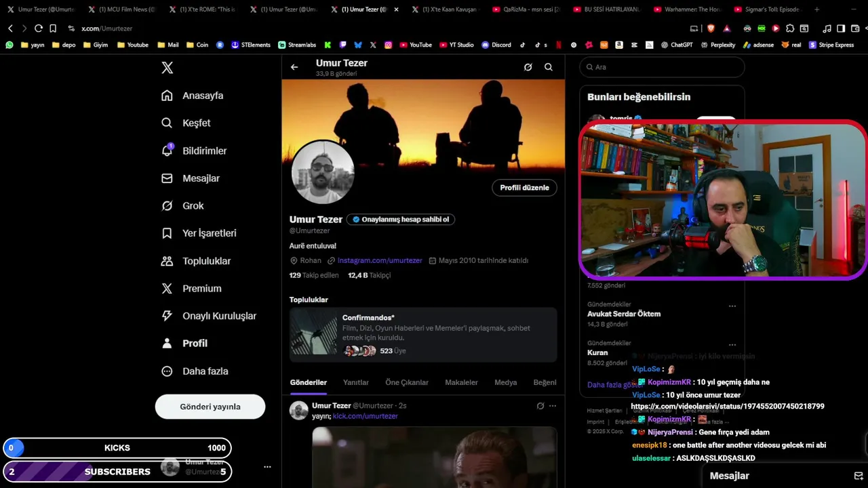Open the Coin bookmarks folder
The image size is (868, 488).
click(197, 45)
